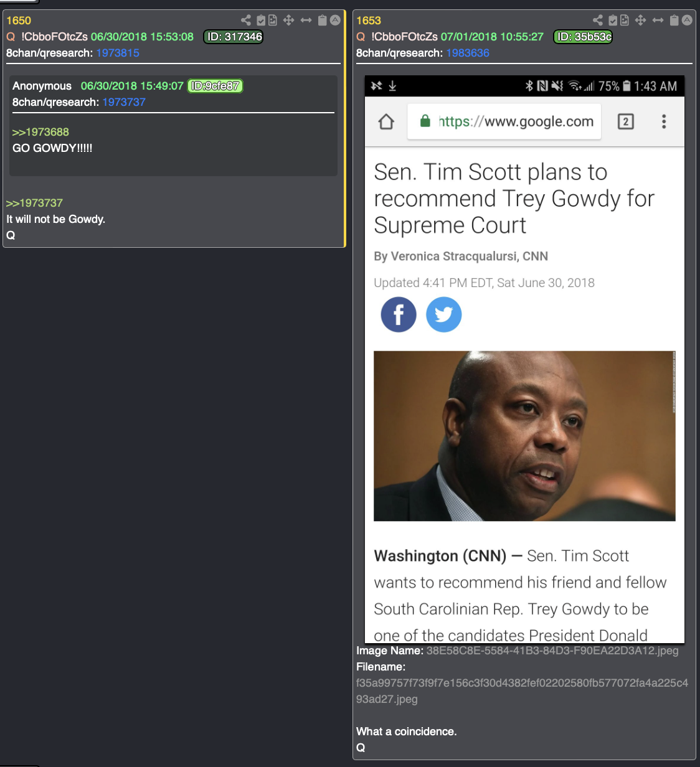Click the circled A icon on post 1650
This screenshot has height=767, width=700.
pyautogui.click(x=335, y=20)
